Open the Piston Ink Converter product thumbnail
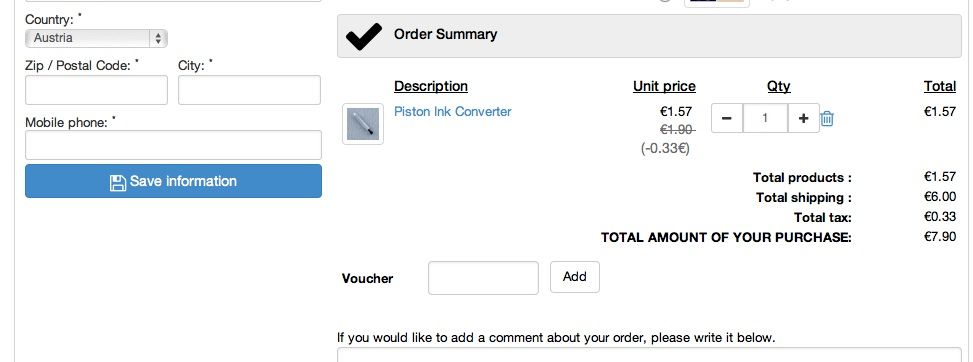The image size is (973, 362). coord(363,124)
